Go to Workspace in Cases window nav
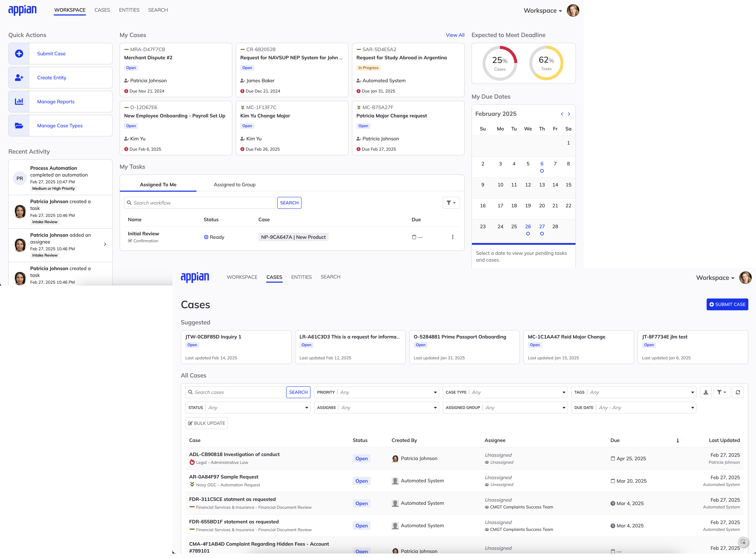756x558 pixels. [x=242, y=277]
